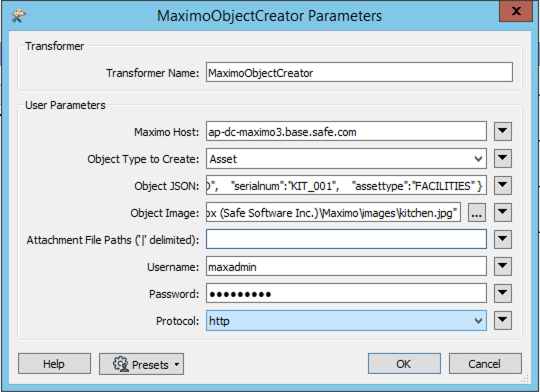Focus the empty Attachment File Paths field

tap(346, 239)
